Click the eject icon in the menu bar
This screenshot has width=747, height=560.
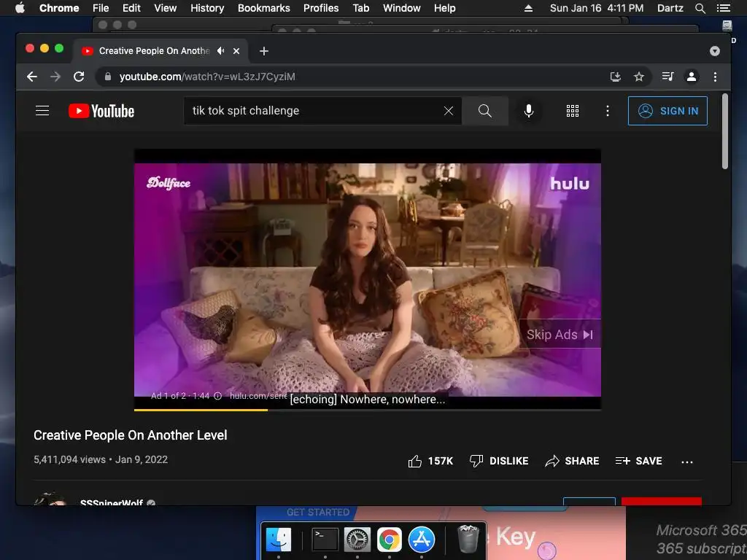[x=528, y=8]
